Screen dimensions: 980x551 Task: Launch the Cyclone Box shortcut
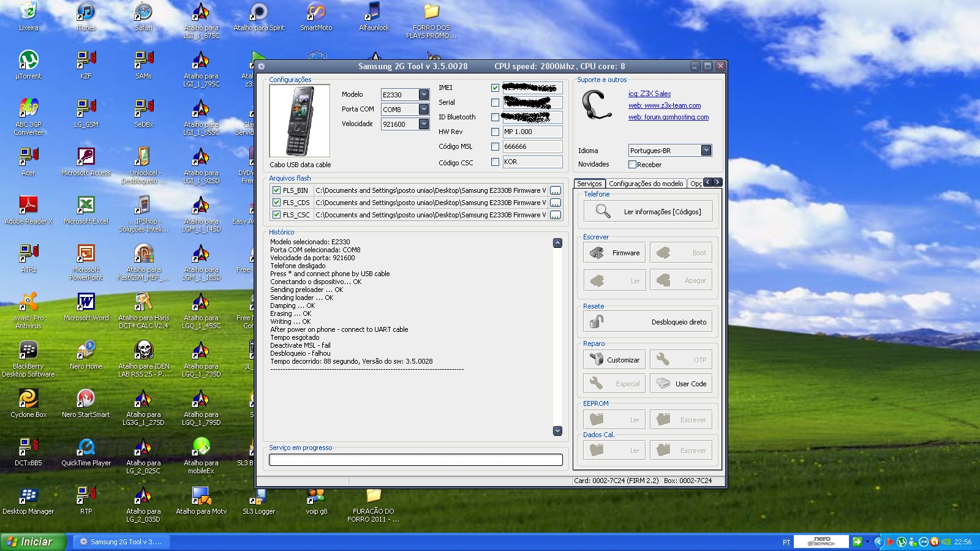[28, 403]
